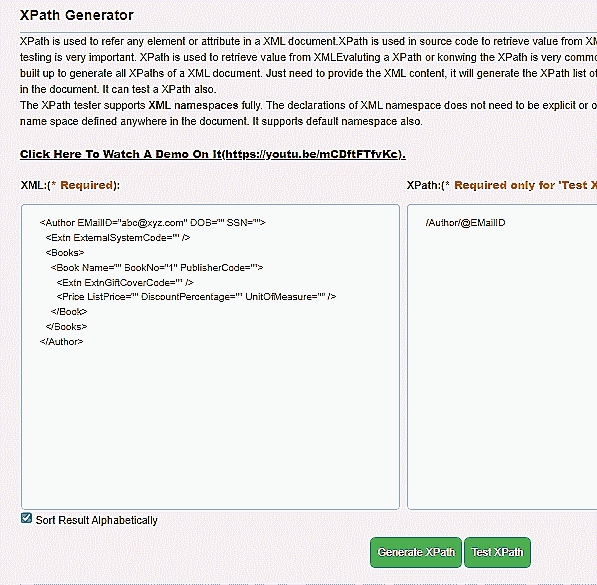This screenshot has width=597, height=585.
Task: Click the XPath Generator heading
Action: coord(77,15)
